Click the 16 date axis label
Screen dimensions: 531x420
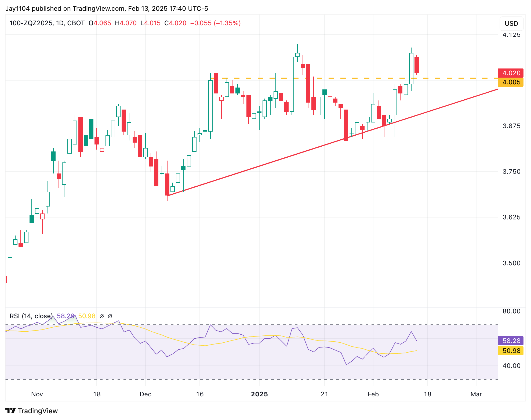200,394
